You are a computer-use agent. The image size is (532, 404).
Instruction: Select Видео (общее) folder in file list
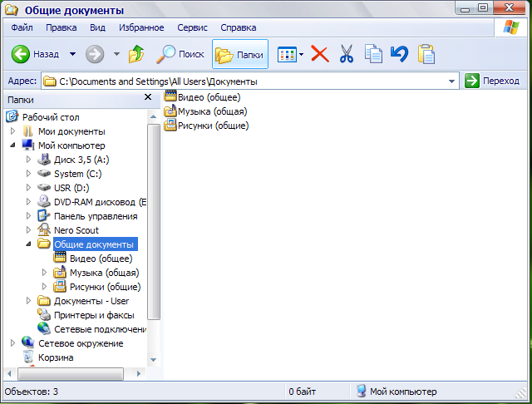[202, 97]
